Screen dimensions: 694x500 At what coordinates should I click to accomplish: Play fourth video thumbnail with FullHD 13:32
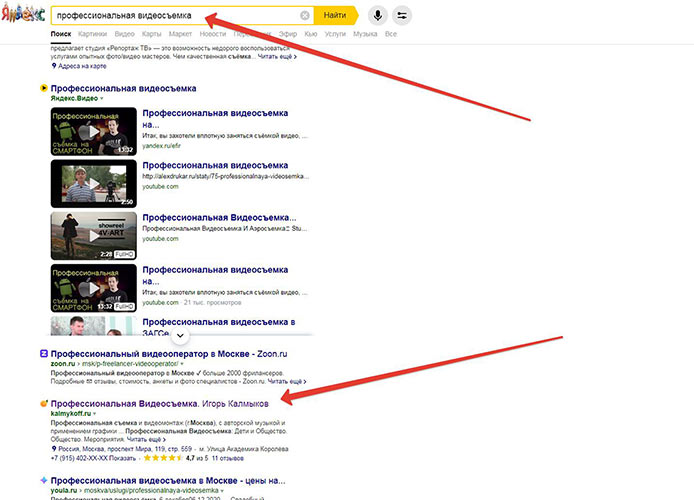[94, 288]
